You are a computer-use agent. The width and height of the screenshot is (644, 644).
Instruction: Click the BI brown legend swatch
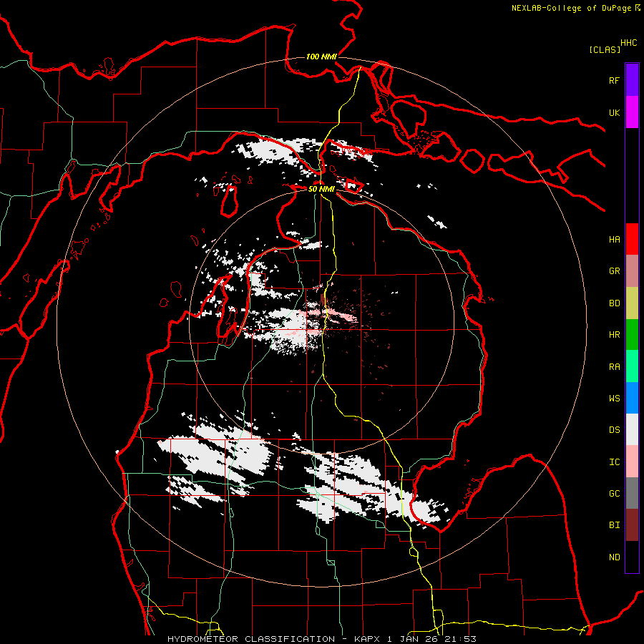pos(632,525)
